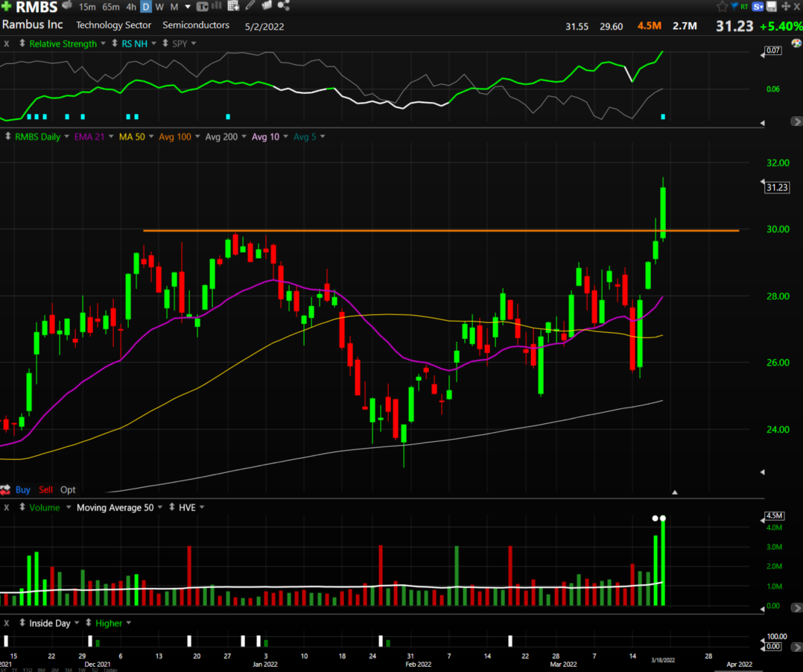Open the color palette icon
The width and height of the screenshot is (803, 672).
[796, 43]
